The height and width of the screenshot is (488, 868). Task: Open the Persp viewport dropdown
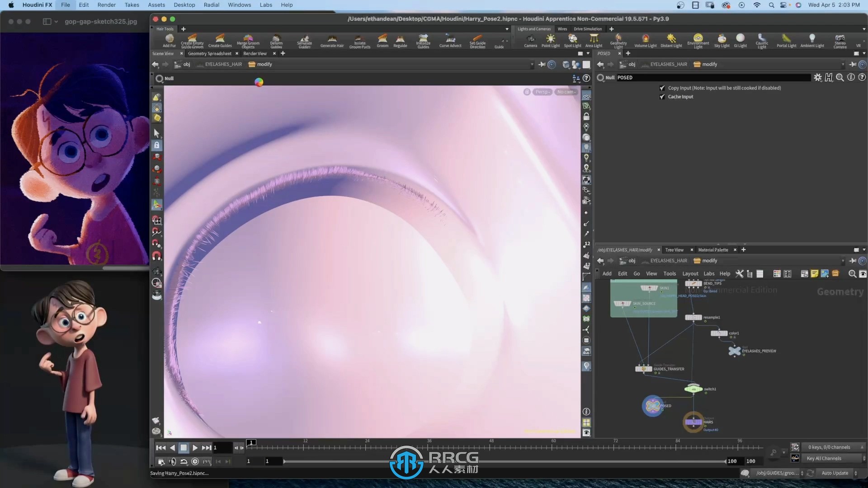click(542, 92)
